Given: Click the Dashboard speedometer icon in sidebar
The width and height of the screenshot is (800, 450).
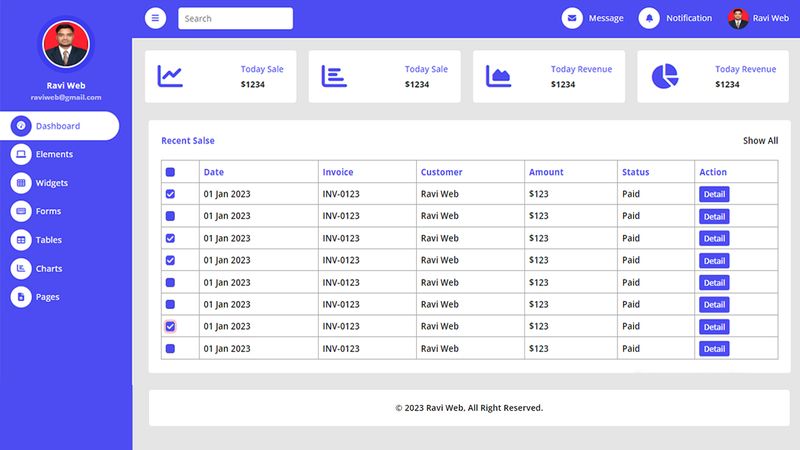Looking at the screenshot, I should pos(21,126).
